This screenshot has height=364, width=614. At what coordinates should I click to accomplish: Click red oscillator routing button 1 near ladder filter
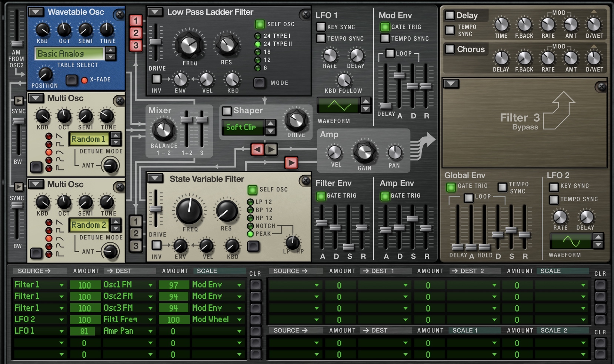tap(136, 20)
